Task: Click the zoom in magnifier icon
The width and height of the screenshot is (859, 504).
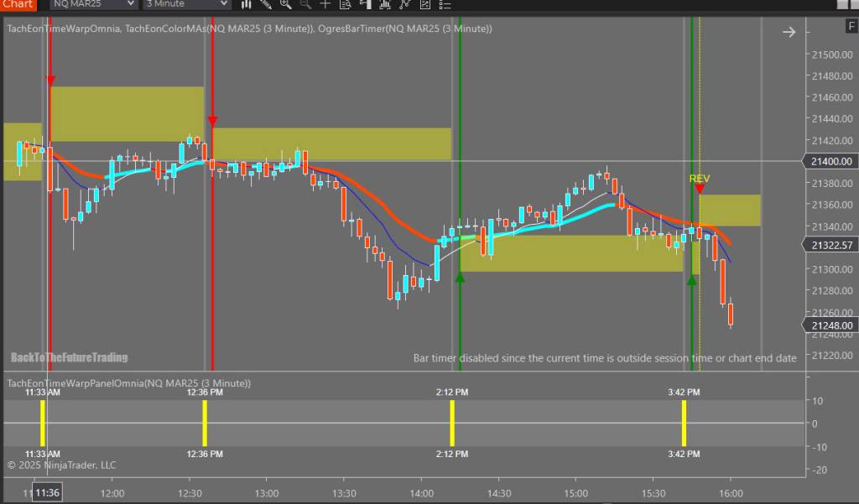Action: 285,4
